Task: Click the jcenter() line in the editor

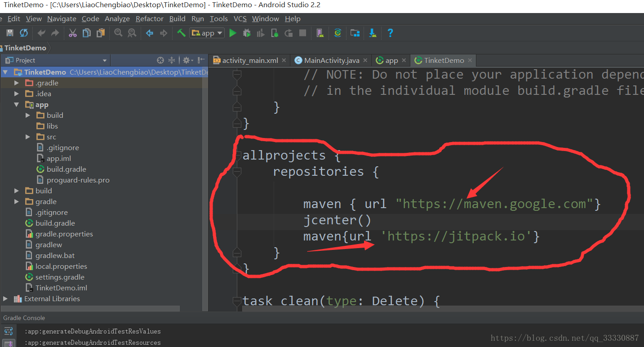Action: [338, 220]
